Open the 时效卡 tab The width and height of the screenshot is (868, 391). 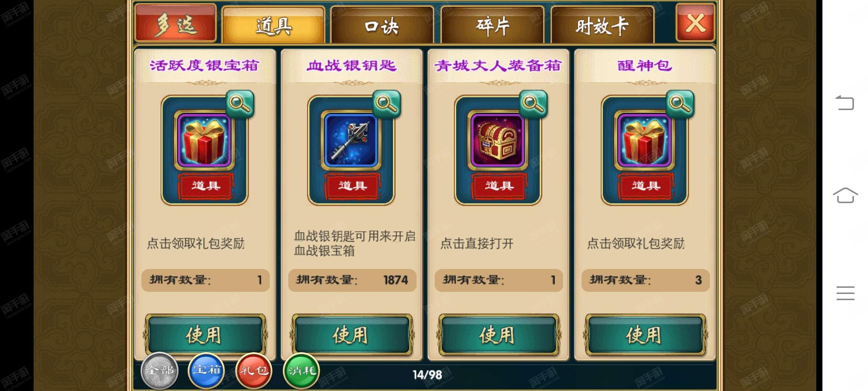(x=603, y=25)
